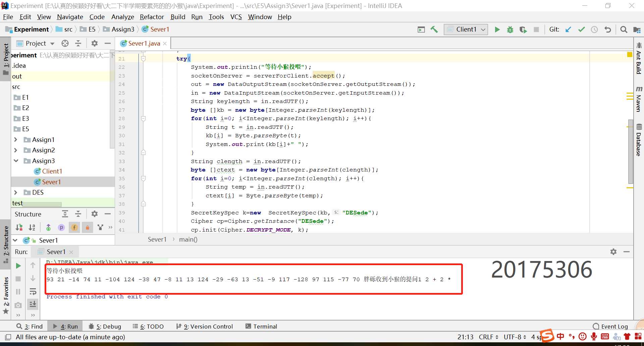This screenshot has height=346, width=644.
Task: Open the 9: Version Control tab
Action: click(205, 326)
